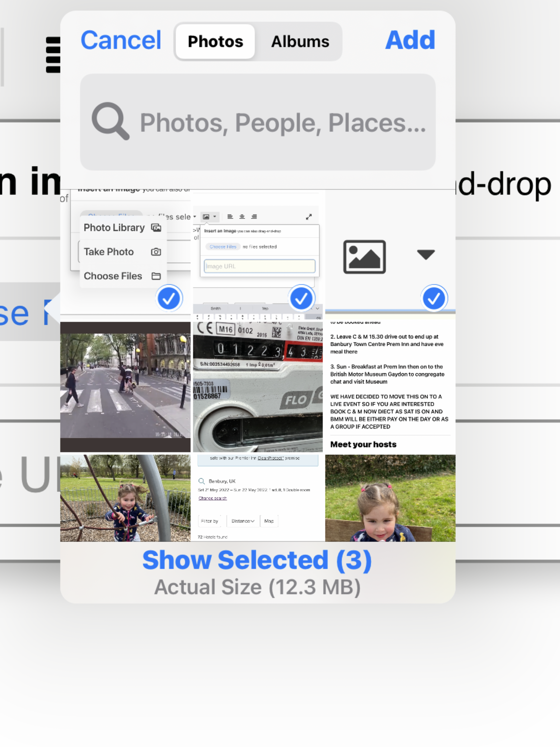Click the hamburger menu icon behind the picker

point(53,55)
